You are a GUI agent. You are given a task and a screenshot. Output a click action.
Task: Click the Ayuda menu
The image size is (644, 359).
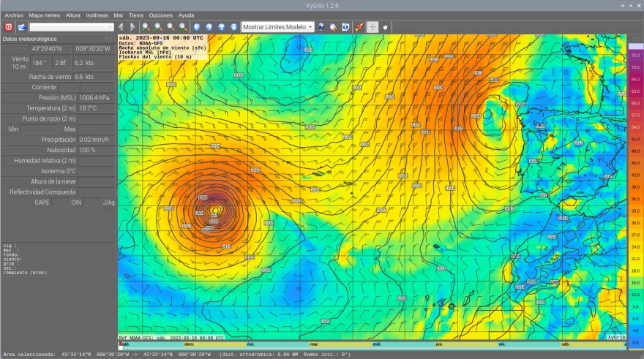coord(187,15)
